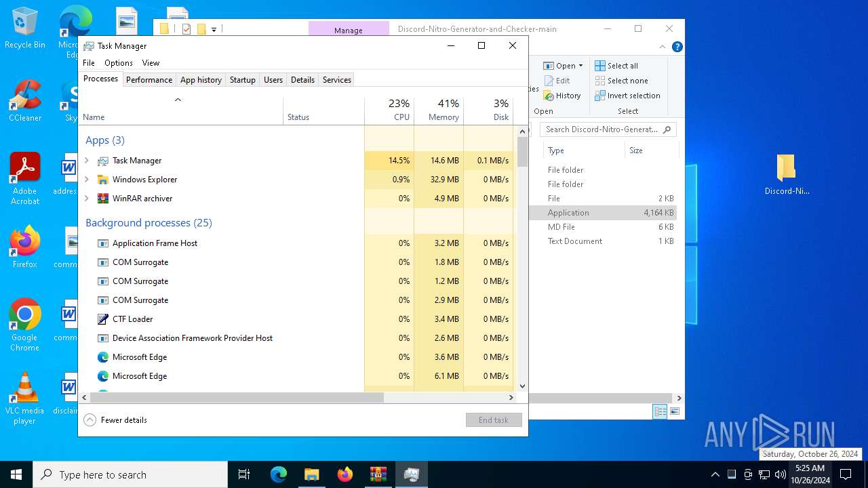Switch to the Performance tab
The height and width of the screenshot is (488, 868).
tap(149, 80)
